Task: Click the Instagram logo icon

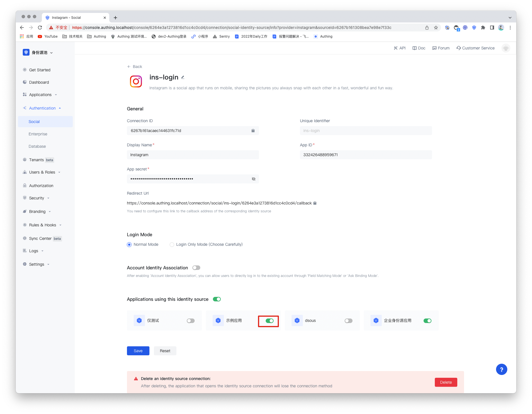Action: click(136, 82)
